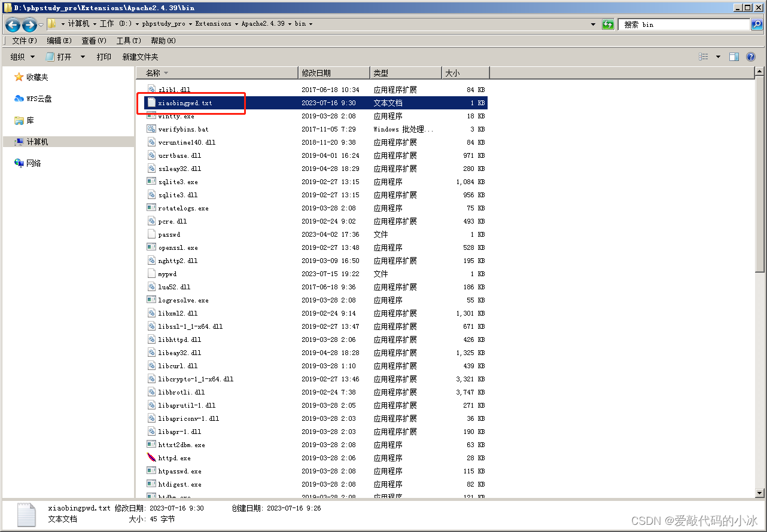This screenshot has height=532, width=767.
Task: Select the vcruntime140.dll file name
Action: [x=187, y=142]
